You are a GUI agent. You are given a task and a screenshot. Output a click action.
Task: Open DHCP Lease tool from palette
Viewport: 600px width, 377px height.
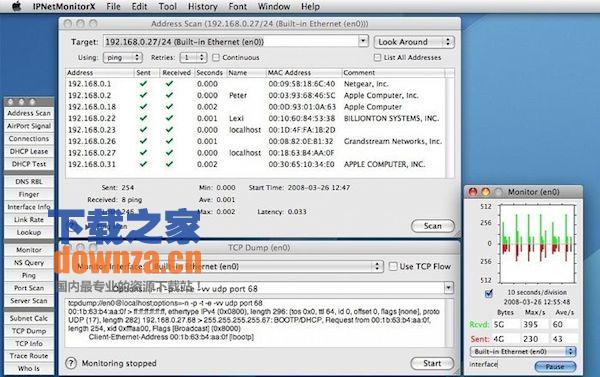pos(29,151)
